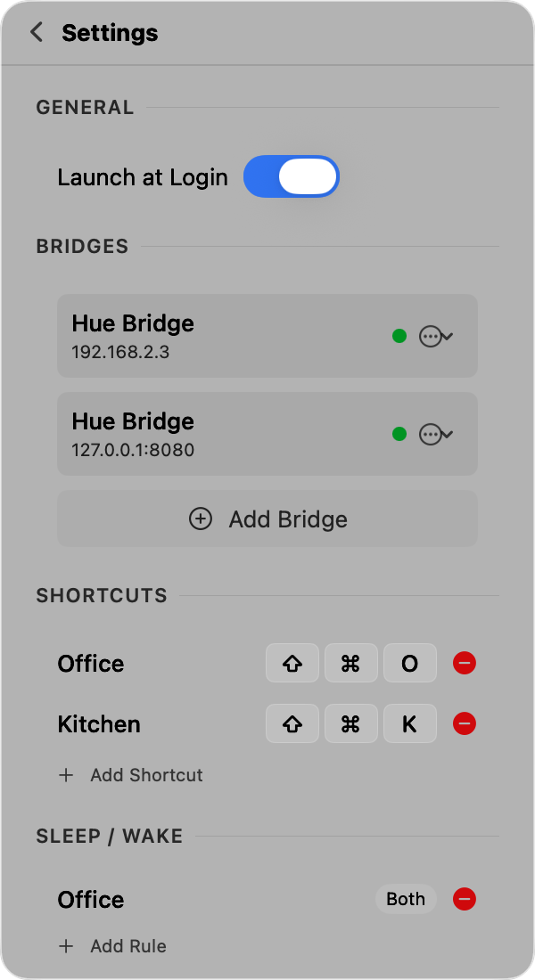Click the plus icon inside Add Bridge
Screen dimensions: 535x980
[201, 519]
